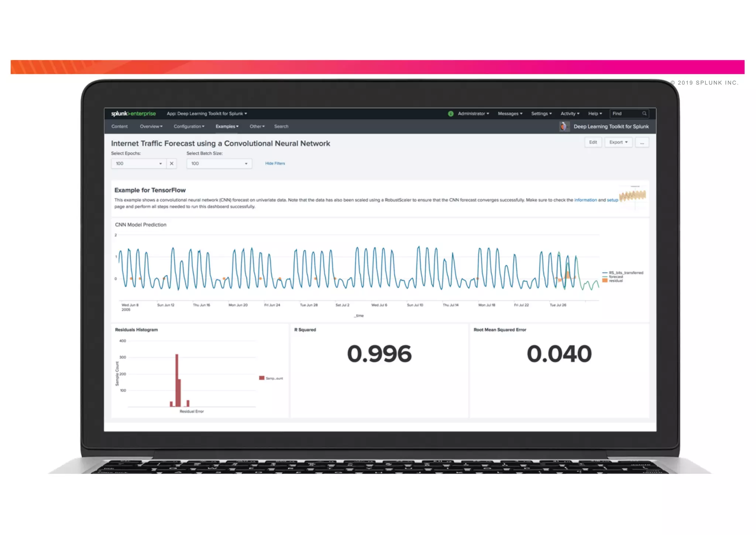Clear Select Epochs with the X icon
This screenshot has width=756, height=535.
click(172, 163)
